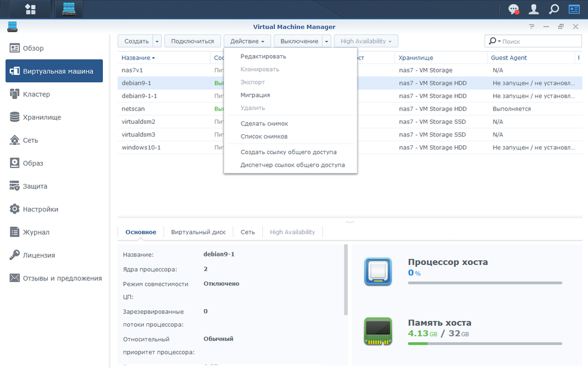This screenshot has height=368, width=588.
Task: Click the window title app icon
Action: click(x=12, y=26)
